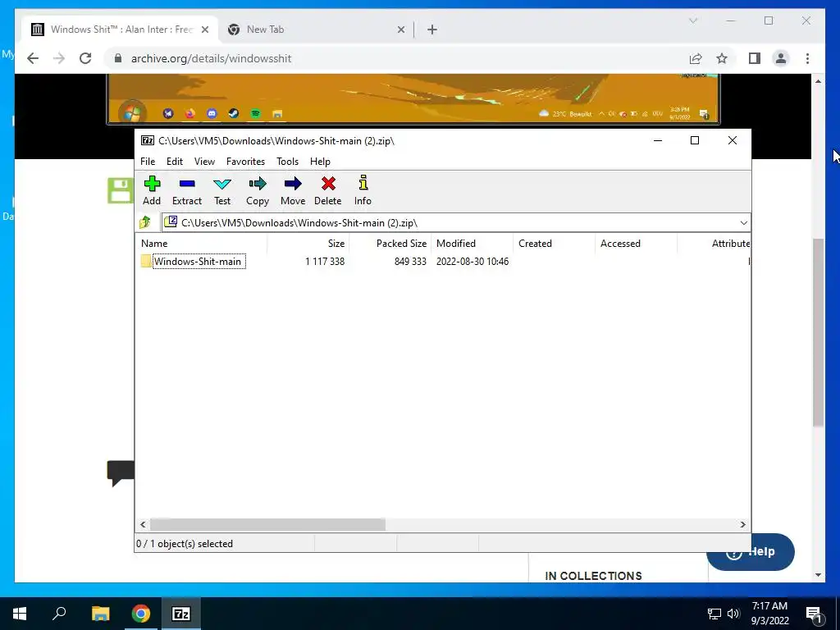The image size is (840, 630).
Task: Click the 849 333 packed size value
Action: click(x=410, y=262)
